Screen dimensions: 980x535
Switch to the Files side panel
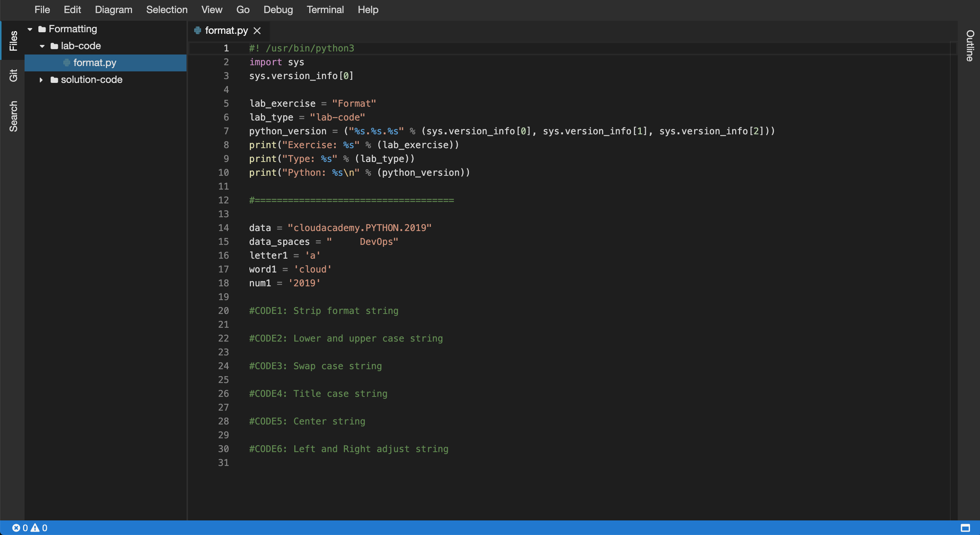[13, 41]
